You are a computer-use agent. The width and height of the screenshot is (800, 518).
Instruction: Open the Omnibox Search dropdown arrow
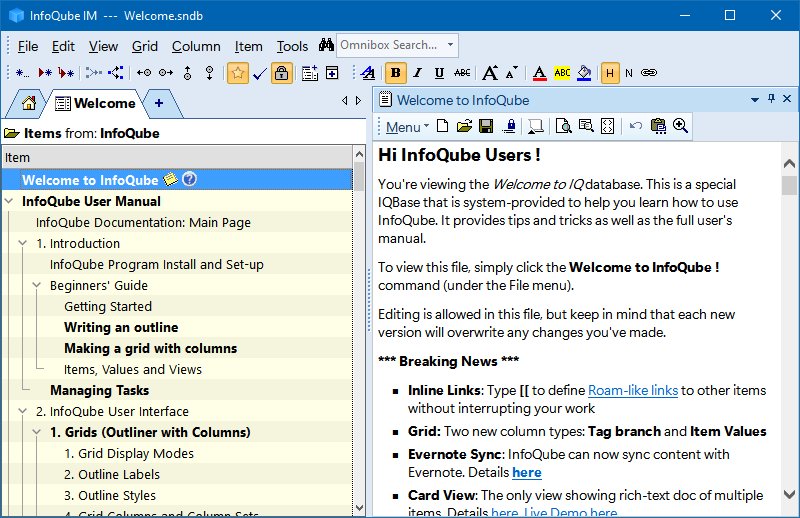[451, 45]
